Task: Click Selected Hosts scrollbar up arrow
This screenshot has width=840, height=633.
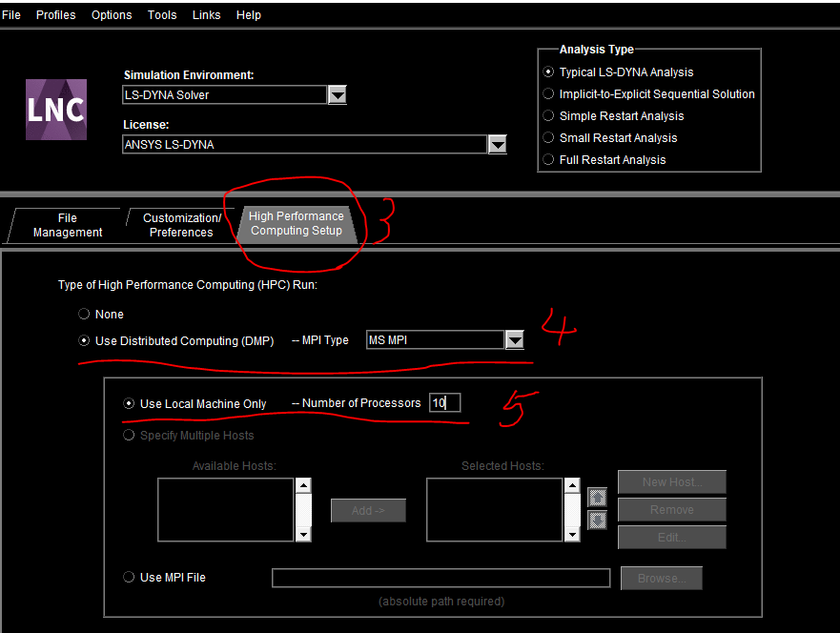Action: click(x=573, y=485)
